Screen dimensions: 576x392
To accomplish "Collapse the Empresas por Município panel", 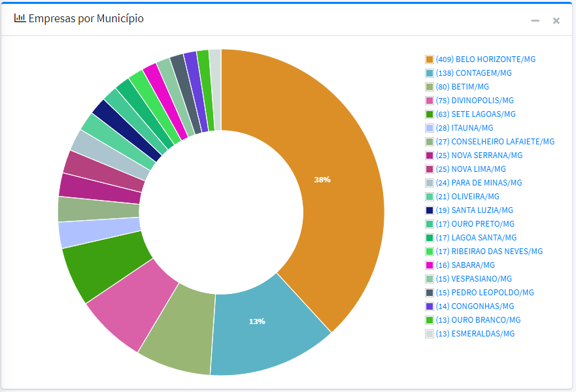I will pyautogui.click(x=535, y=21).
